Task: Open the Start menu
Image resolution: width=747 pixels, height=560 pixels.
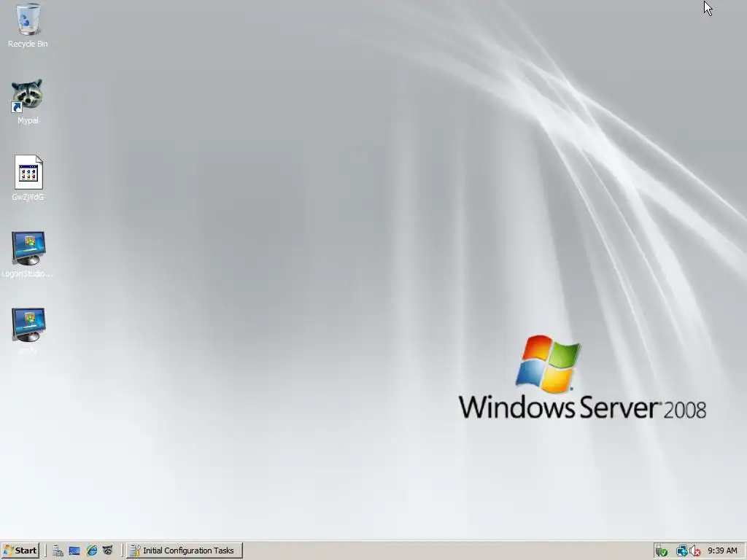Action: pos(20,551)
